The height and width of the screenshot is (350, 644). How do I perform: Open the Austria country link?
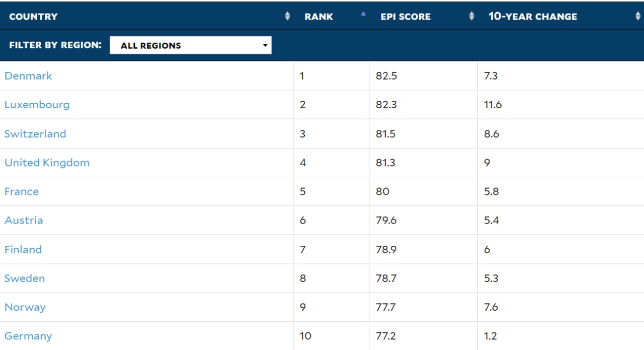(x=24, y=220)
